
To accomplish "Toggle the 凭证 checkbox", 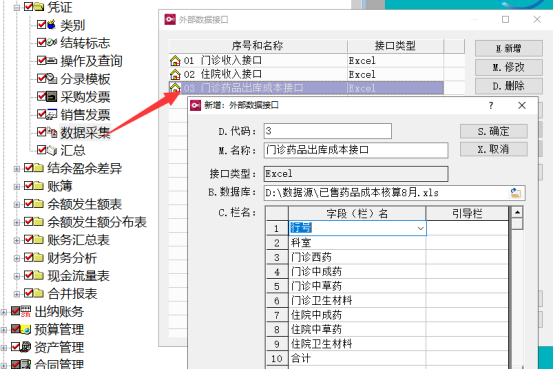I will point(29,6).
